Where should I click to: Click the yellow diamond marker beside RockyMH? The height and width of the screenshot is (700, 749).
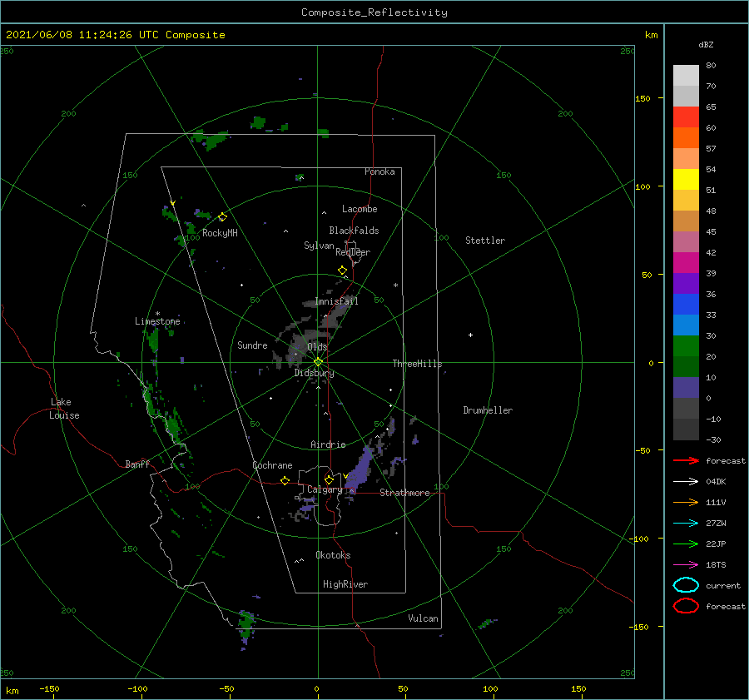[222, 217]
